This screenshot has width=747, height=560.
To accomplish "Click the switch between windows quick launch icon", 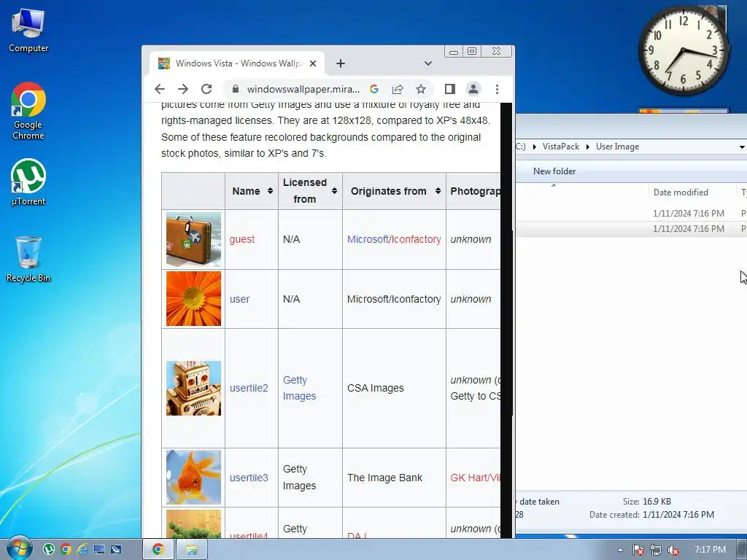I will (116, 550).
